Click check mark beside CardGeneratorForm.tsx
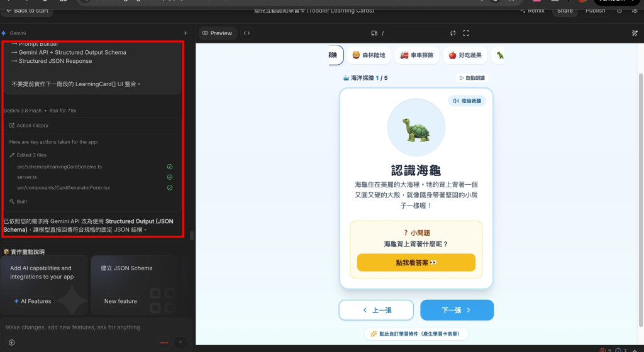Screen dimensions: 644x352 point(170,187)
